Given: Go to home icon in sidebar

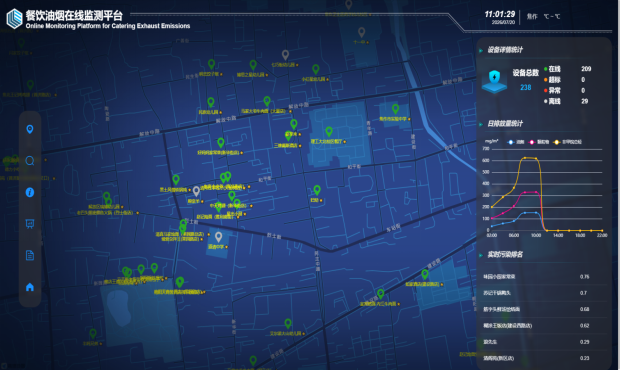Looking at the screenshot, I should point(30,287).
